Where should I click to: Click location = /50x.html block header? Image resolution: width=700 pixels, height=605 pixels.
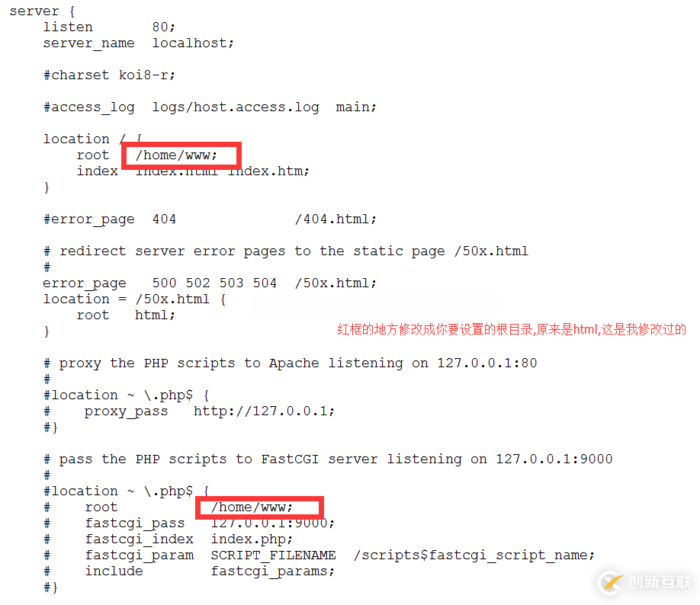point(134,299)
